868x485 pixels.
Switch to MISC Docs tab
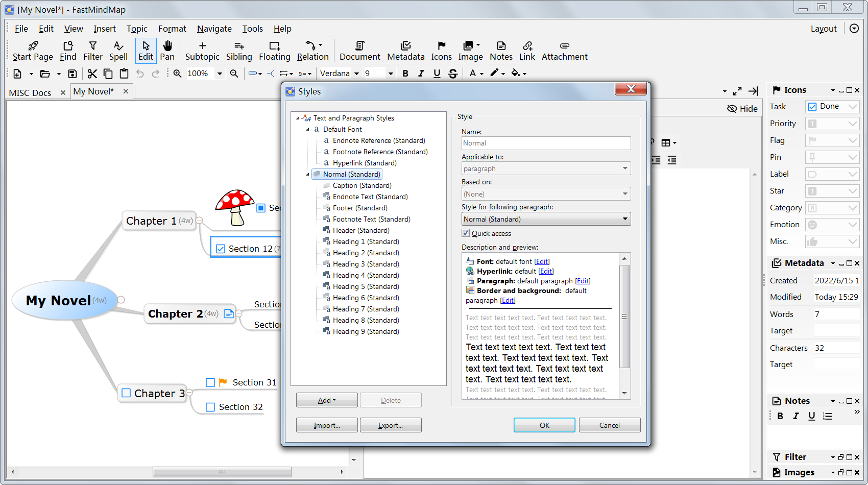coord(30,92)
